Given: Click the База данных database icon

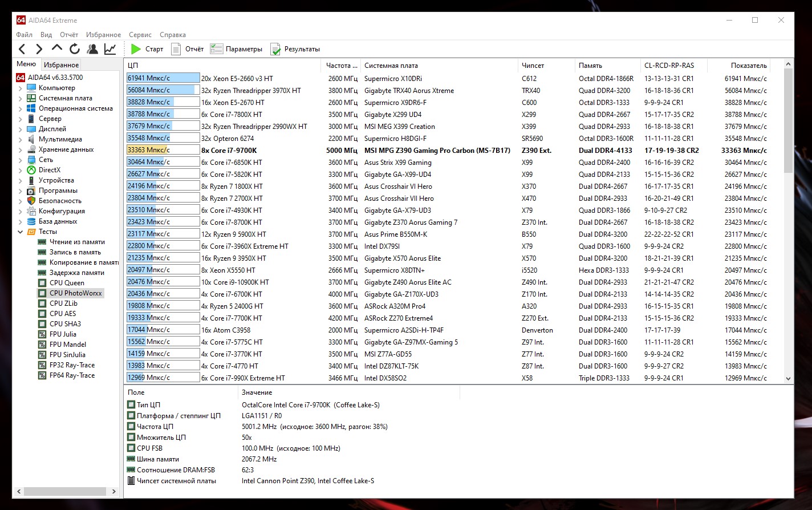Looking at the screenshot, I should click(x=31, y=221).
